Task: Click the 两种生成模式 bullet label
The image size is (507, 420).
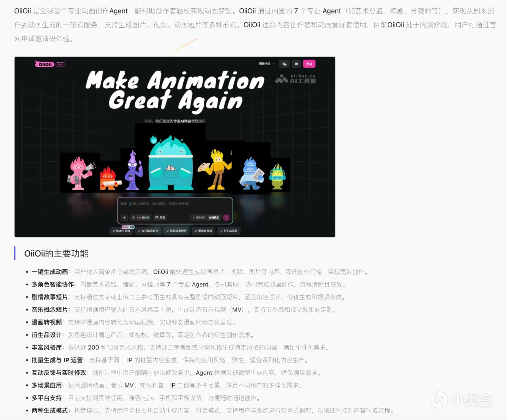Action: [50, 410]
